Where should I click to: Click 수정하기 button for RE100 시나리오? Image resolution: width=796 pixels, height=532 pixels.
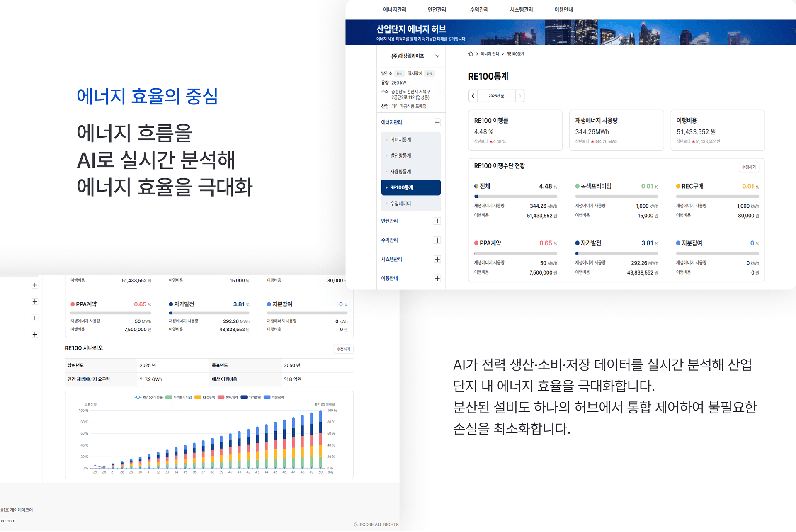tap(343, 349)
